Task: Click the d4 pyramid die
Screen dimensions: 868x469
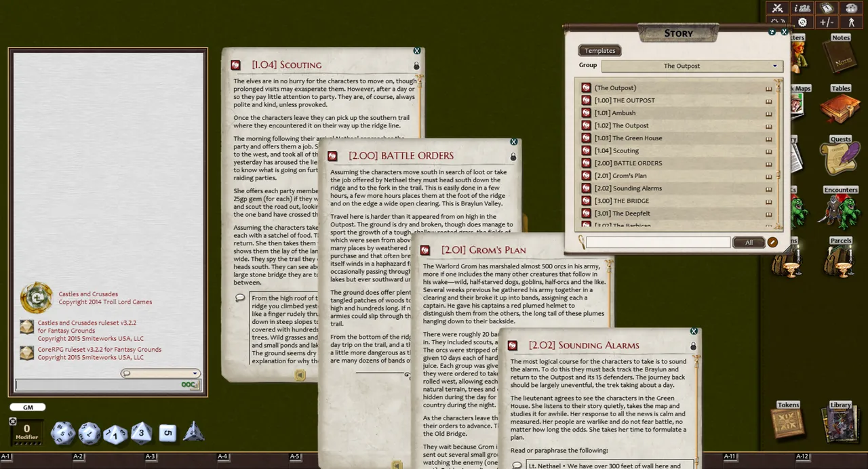Action: (193, 431)
